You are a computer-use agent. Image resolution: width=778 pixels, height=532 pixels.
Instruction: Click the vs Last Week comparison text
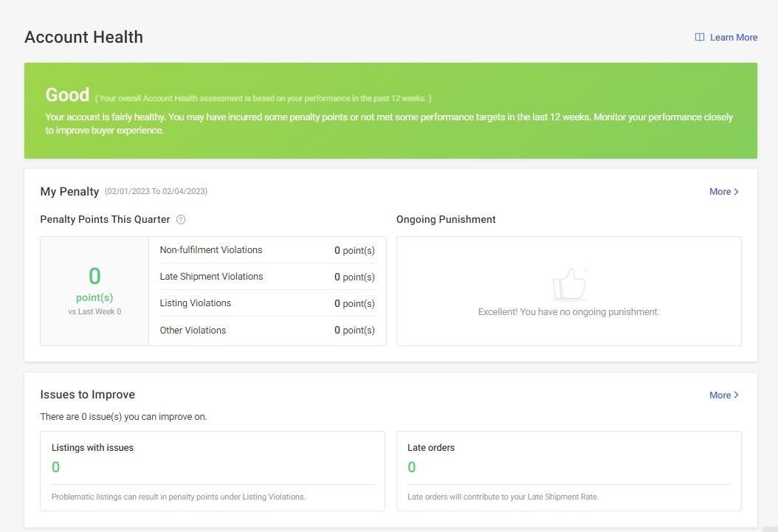[x=94, y=312]
